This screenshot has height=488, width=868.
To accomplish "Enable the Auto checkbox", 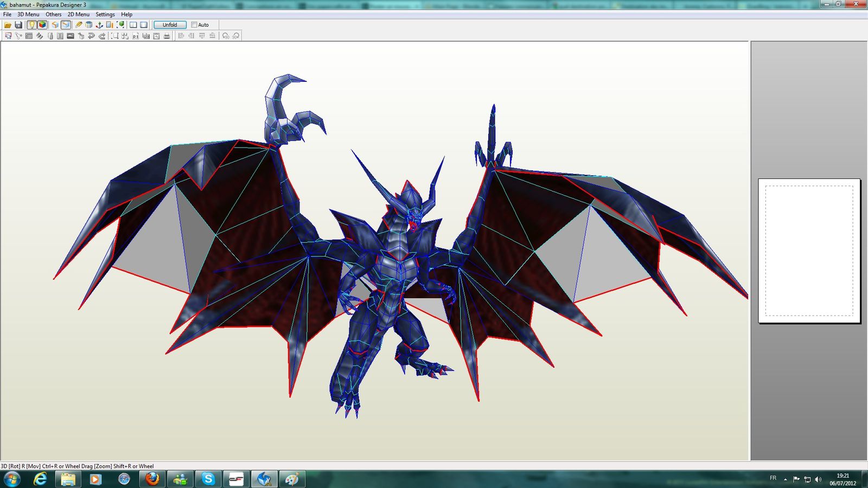I will click(194, 25).
